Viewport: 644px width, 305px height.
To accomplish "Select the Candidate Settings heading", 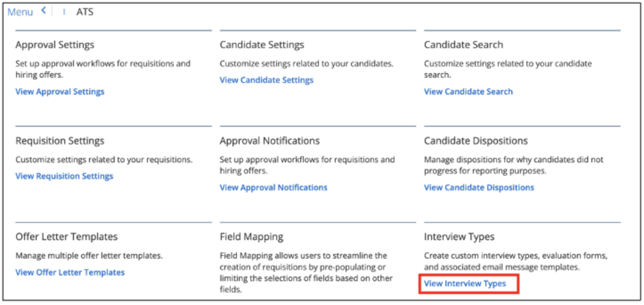I will click(x=262, y=45).
